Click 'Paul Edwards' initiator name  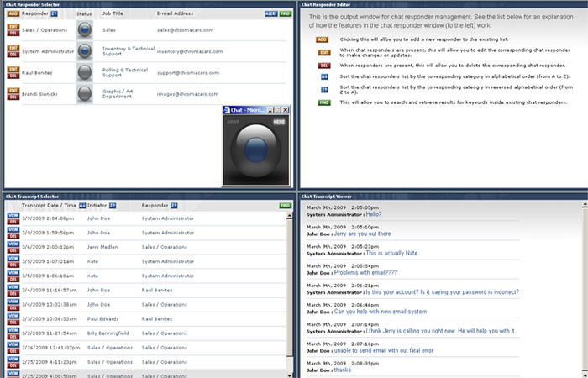click(102, 319)
